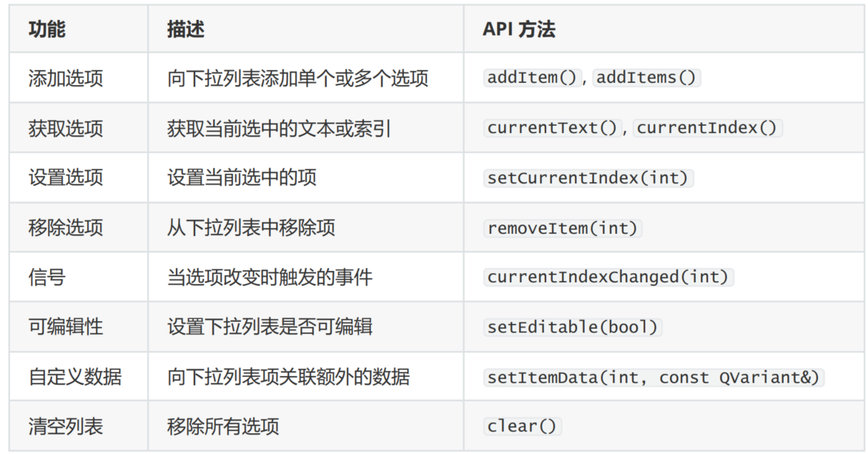The width and height of the screenshot is (868, 454).
Task: Click the addItems() code snippet
Action: [x=646, y=78]
